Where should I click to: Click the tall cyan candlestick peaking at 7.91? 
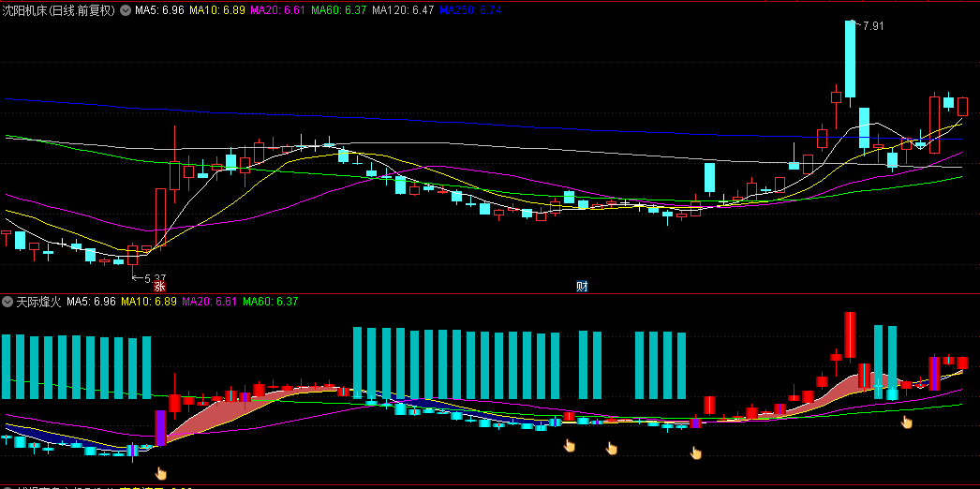point(850,59)
